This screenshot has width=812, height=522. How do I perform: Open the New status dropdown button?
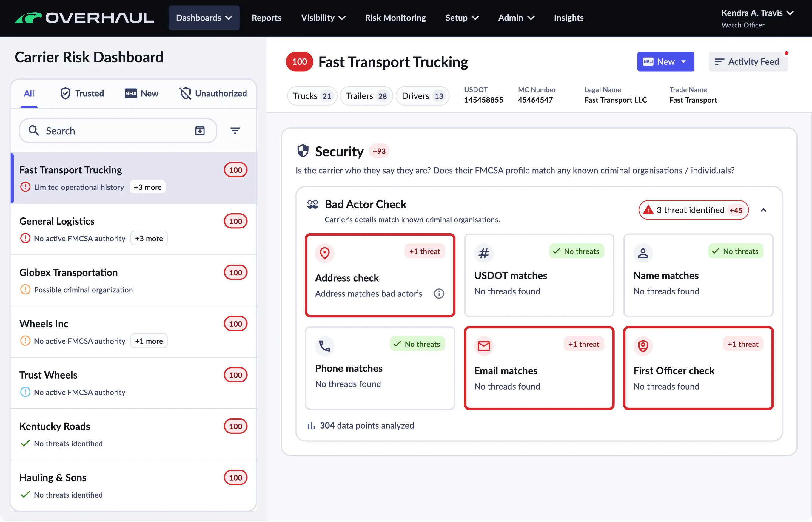[665, 62]
